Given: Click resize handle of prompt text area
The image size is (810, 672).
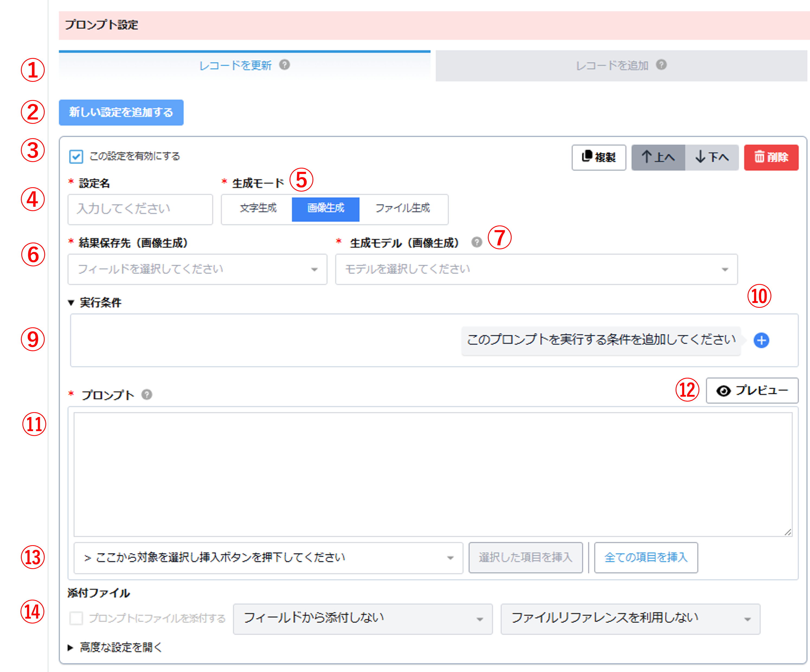Looking at the screenshot, I should (x=788, y=532).
